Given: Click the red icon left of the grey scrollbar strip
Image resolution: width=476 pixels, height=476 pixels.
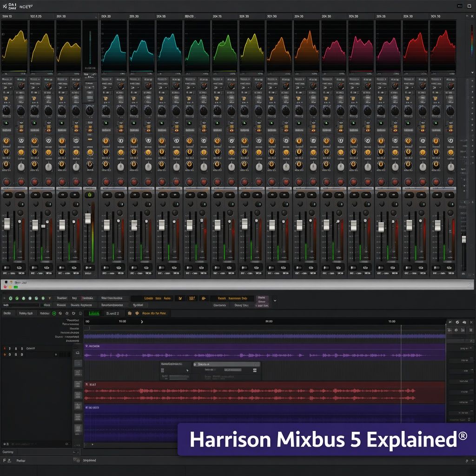Looking at the screenshot, I should 5,287.
